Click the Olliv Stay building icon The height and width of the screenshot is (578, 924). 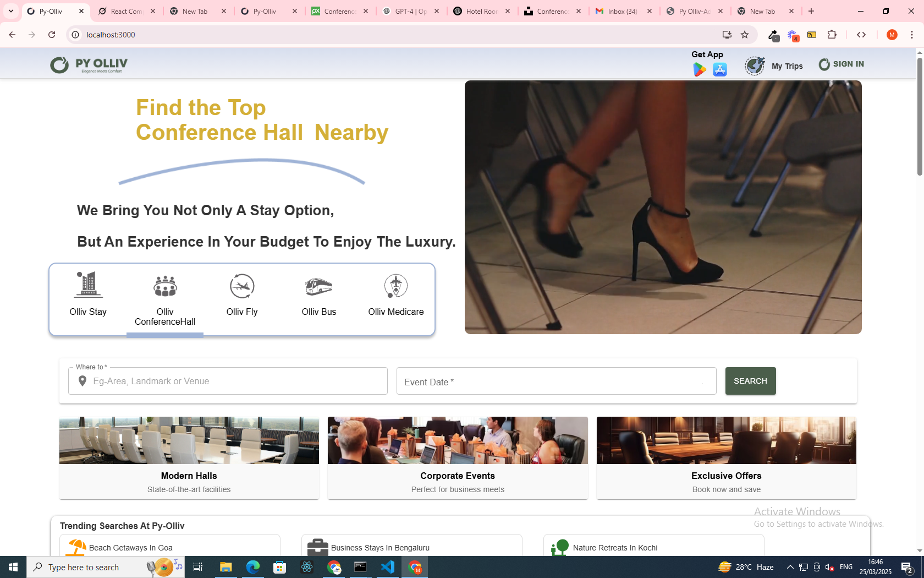pos(88,285)
